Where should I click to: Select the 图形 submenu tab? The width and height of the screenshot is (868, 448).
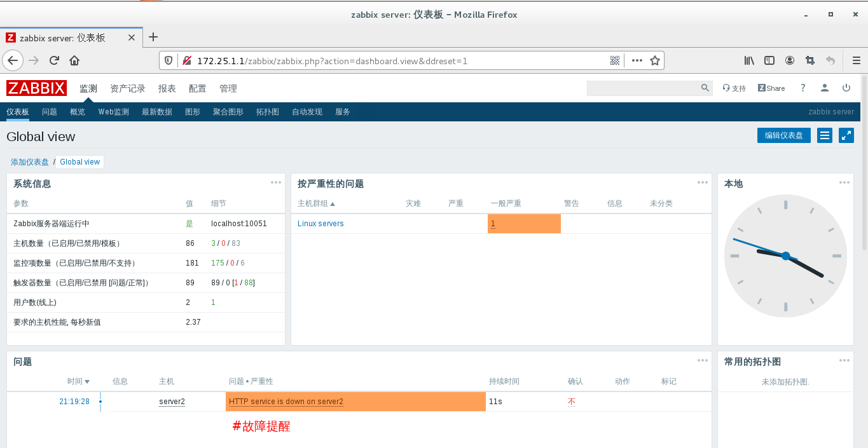click(193, 112)
